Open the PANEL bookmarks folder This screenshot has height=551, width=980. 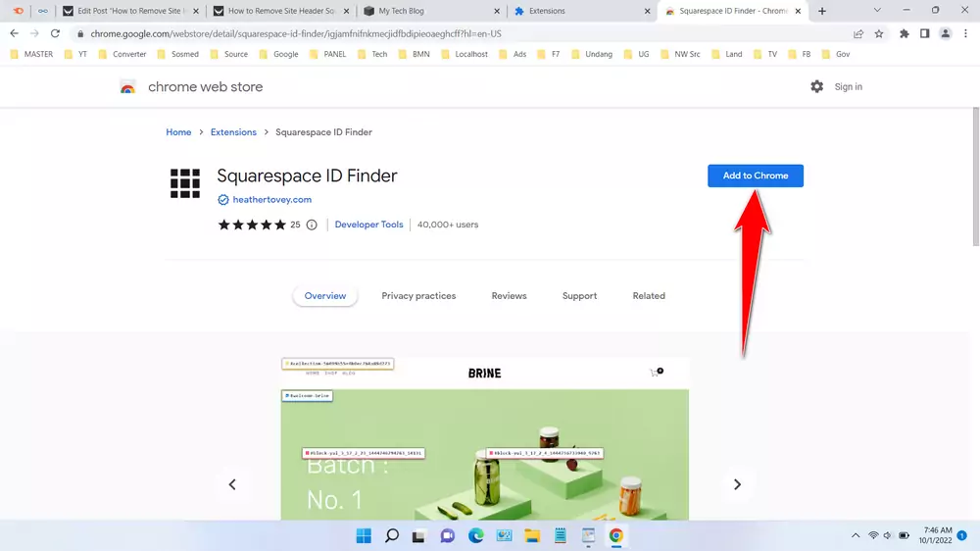point(327,54)
